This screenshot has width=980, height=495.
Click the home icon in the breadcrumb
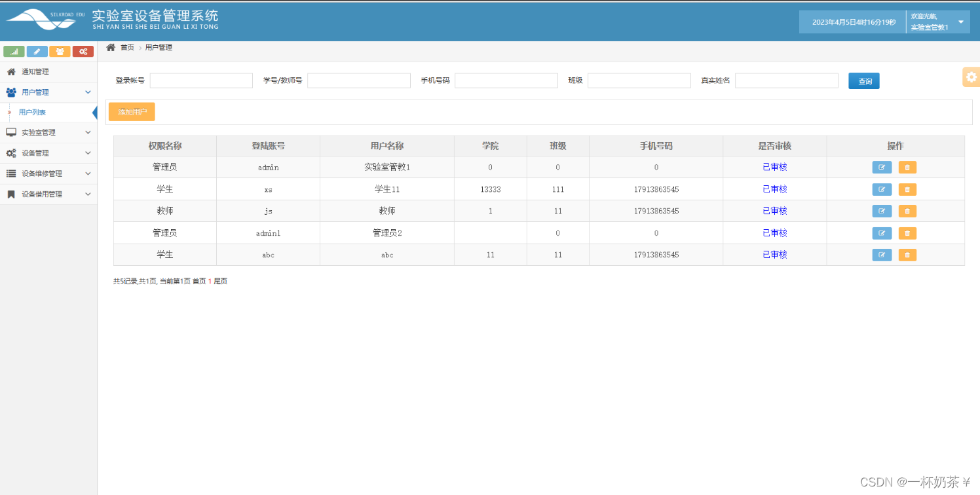click(111, 47)
